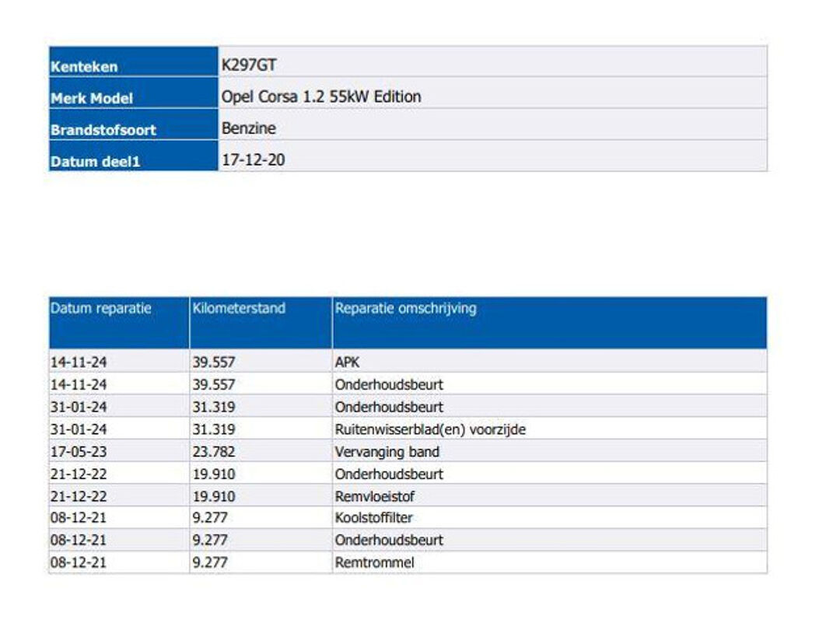Select the 17-12-20 date value
The height and width of the screenshot is (630, 840).
(253, 159)
